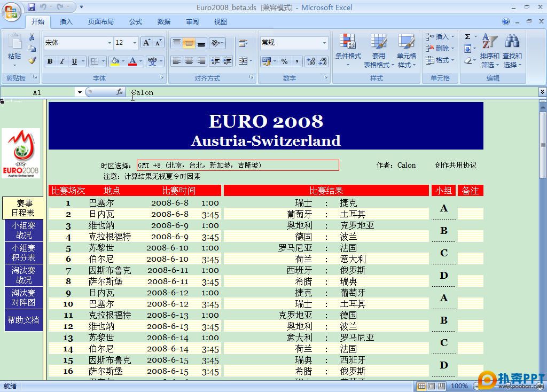This screenshot has width=547, height=392.
Task: Toggle wrap text
Action: tap(243, 43)
